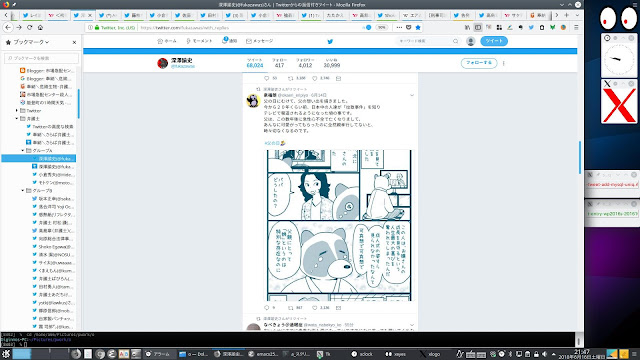Viewport: 640px width, 360px height.
Task: Like the upper tweet with 3,196 likes
Action: pyautogui.click(x=315, y=78)
